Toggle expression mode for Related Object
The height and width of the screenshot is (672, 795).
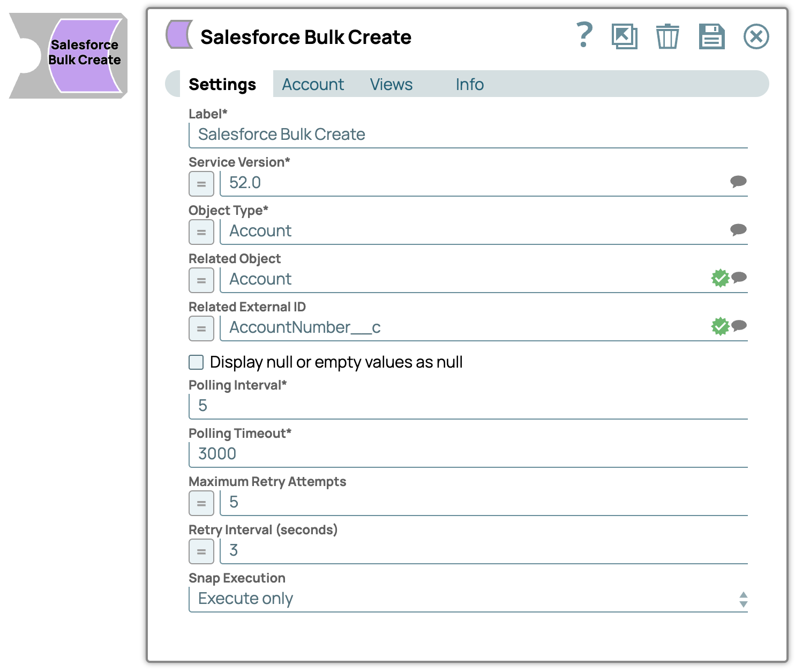pos(201,280)
